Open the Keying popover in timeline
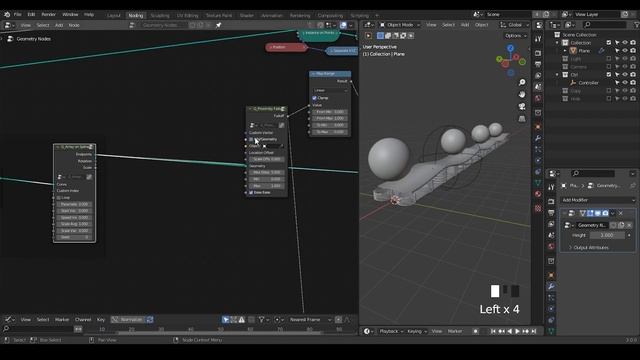 (x=416, y=331)
